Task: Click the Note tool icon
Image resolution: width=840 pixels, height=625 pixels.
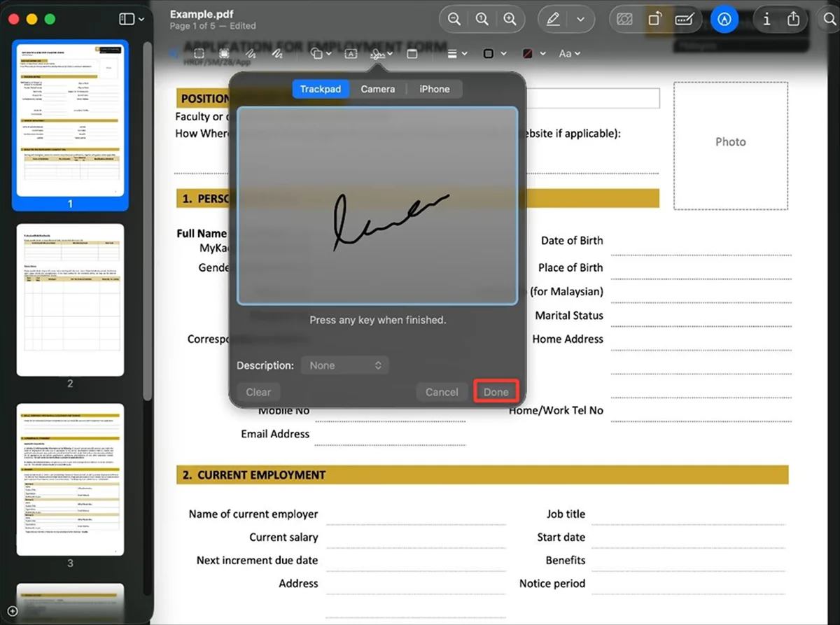Action: [x=412, y=53]
